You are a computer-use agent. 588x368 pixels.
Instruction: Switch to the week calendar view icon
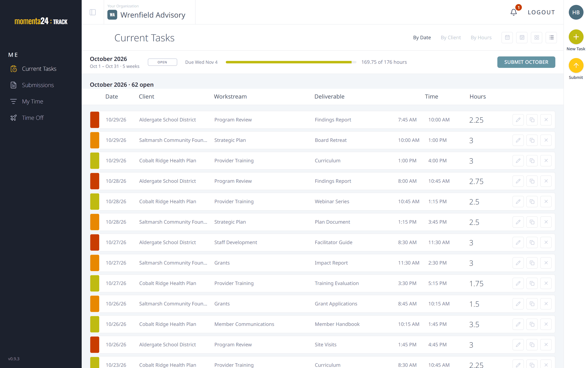(x=522, y=37)
